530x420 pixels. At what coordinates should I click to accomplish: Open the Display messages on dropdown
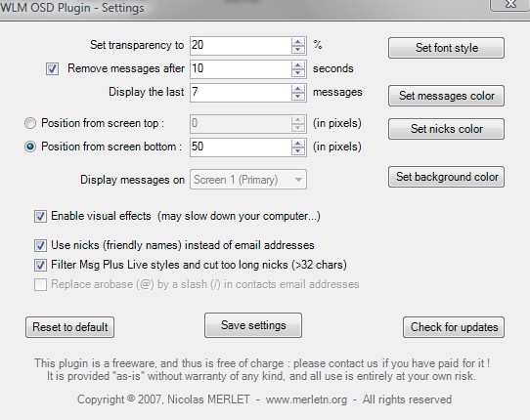248,180
